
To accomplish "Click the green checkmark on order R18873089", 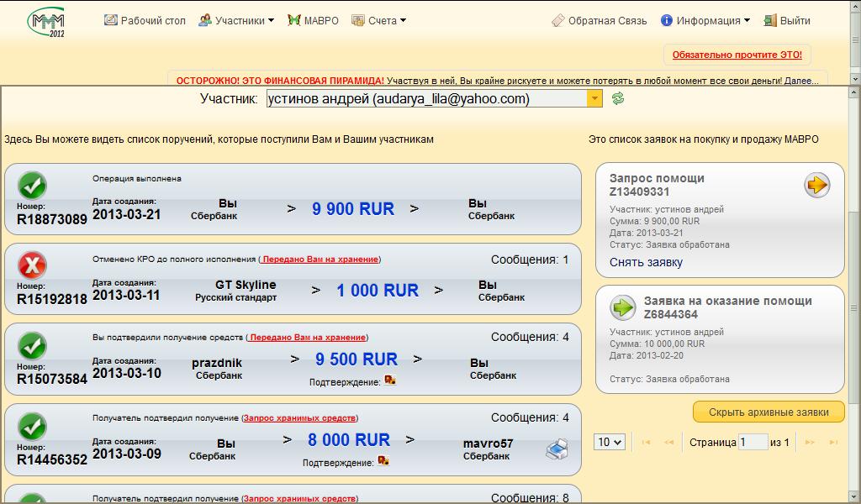I will coord(33,186).
